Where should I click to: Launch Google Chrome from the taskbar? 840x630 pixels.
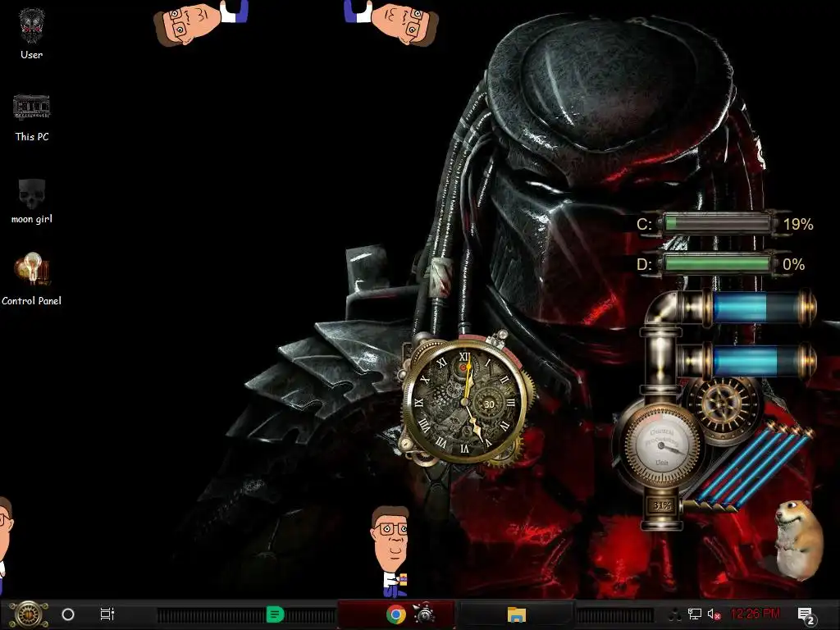click(x=396, y=614)
